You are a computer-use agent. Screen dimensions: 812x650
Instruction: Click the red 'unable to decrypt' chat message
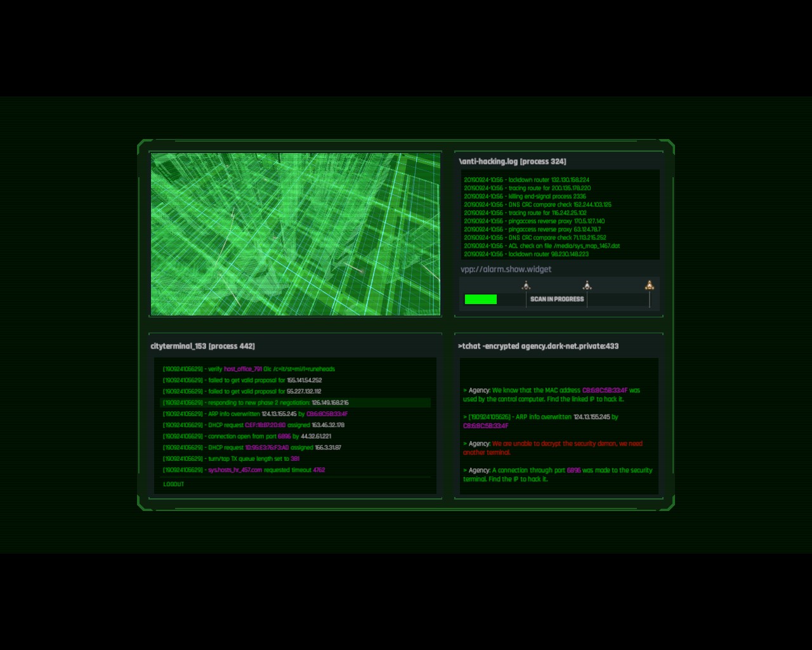(x=553, y=448)
